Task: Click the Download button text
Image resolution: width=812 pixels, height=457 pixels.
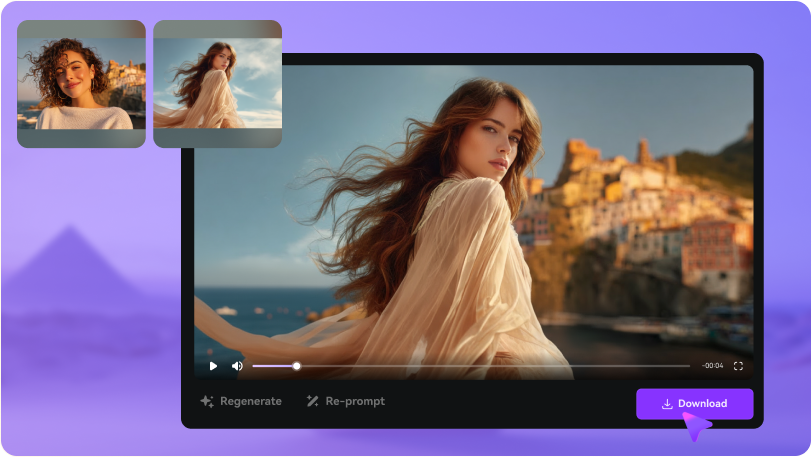Action: (702, 404)
